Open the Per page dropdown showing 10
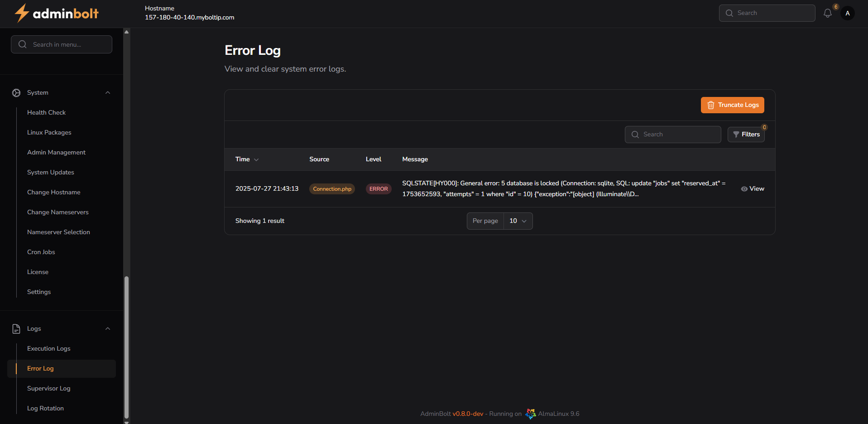 (518, 221)
